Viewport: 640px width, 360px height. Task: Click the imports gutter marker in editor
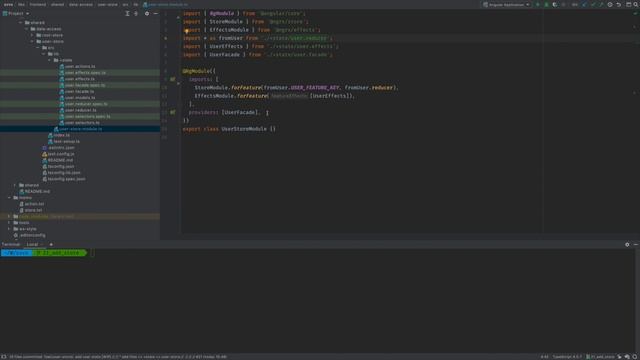(x=173, y=79)
